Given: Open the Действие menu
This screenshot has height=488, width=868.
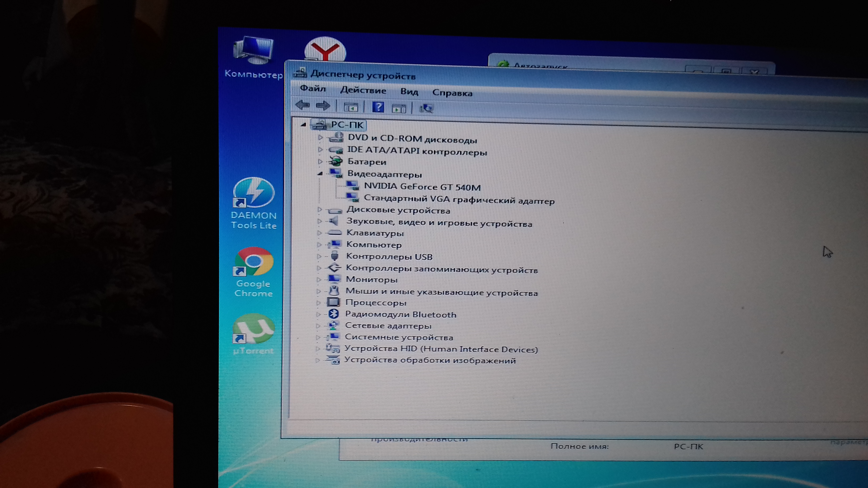Looking at the screenshot, I should (x=363, y=90).
